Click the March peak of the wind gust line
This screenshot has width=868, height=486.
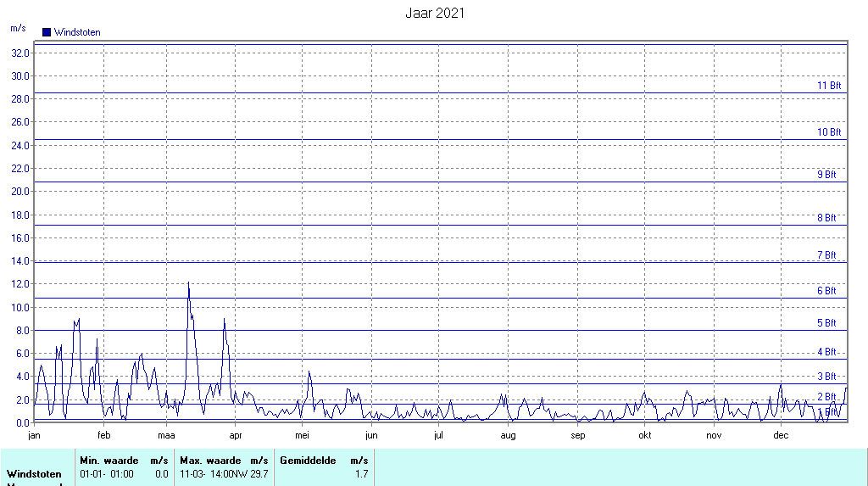coord(189,282)
